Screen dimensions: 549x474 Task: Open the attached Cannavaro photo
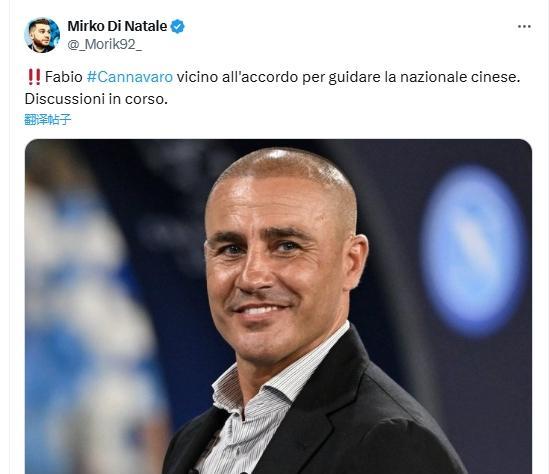tap(278, 306)
